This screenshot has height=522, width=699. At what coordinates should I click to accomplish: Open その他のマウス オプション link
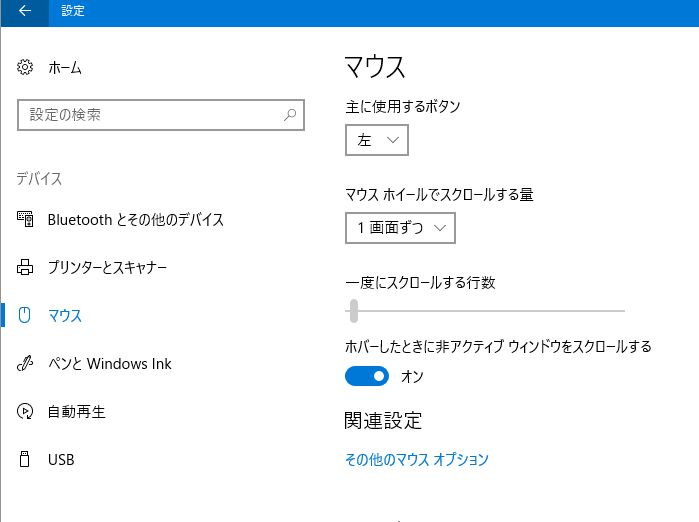tap(417, 459)
